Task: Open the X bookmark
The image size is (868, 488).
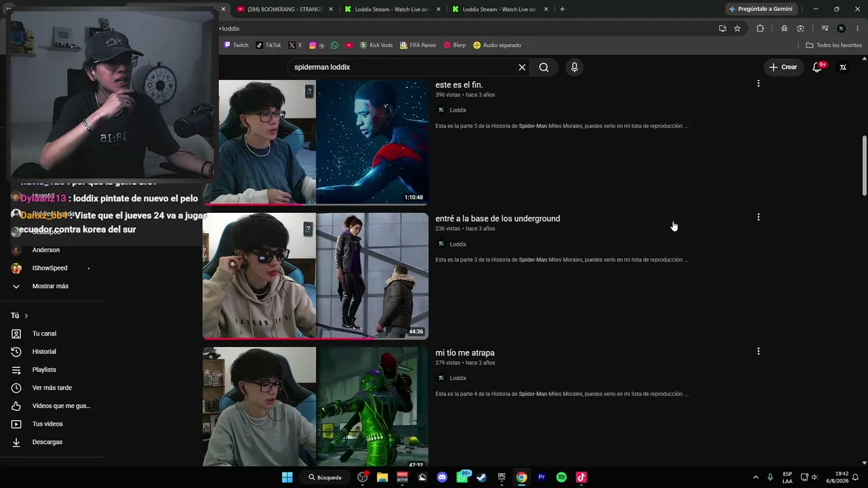Action: pyautogui.click(x=295, y=45)
